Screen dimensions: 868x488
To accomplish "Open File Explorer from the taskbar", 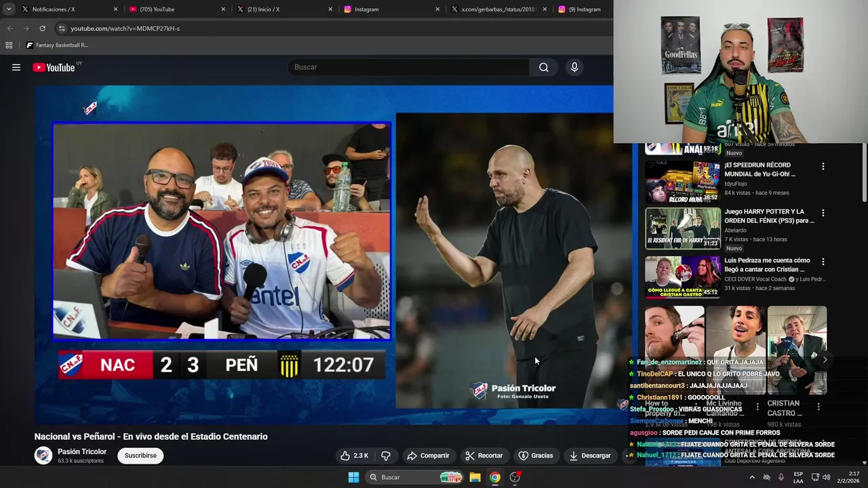I will click(475, 477).
